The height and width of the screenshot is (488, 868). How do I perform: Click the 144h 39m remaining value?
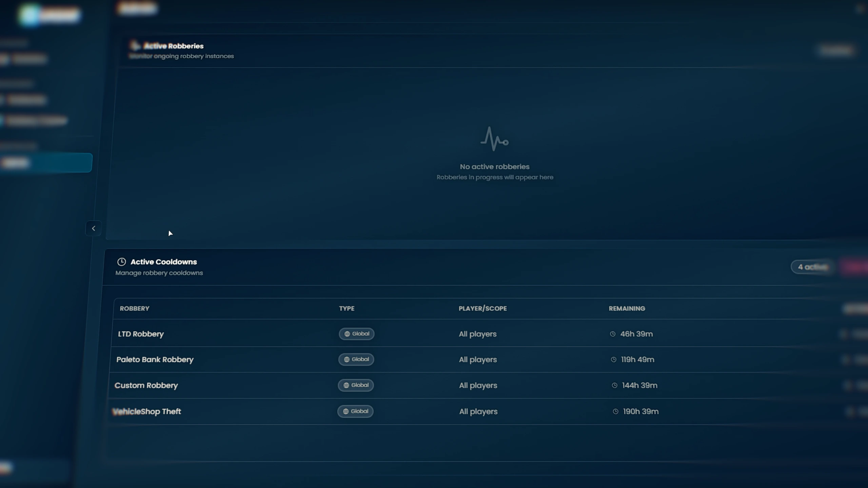(x=639, y=385)
